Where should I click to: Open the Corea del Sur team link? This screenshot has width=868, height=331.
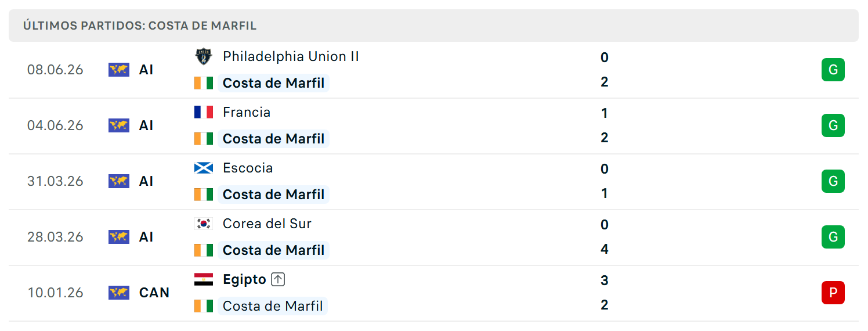267,224
